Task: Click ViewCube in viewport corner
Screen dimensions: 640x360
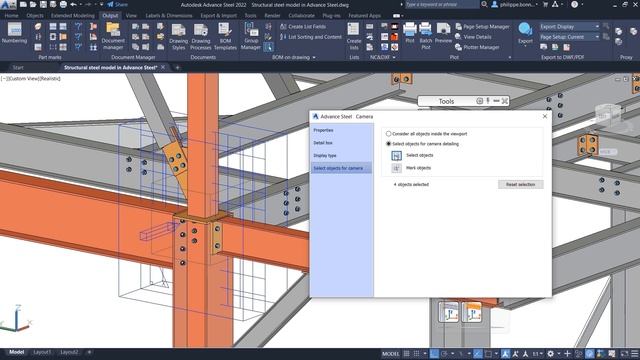Action: [x=608, y=116]
